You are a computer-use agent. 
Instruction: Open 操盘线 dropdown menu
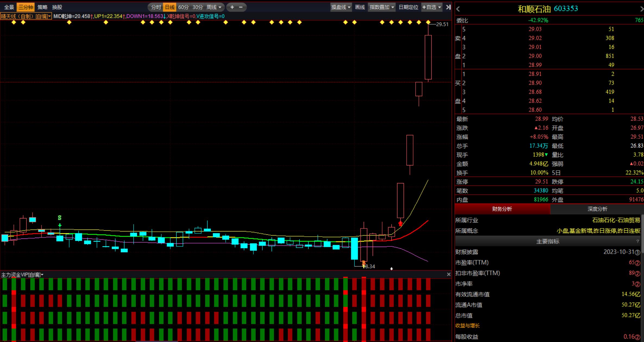[x=341, y=7]
